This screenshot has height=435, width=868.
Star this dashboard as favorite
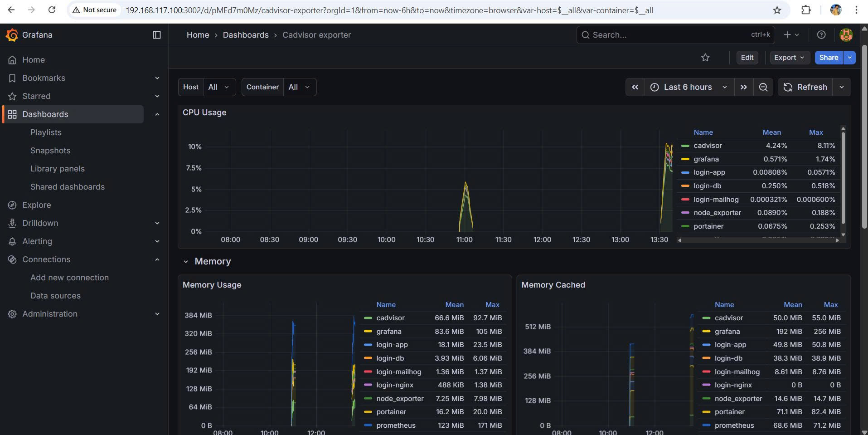point(705,58)
